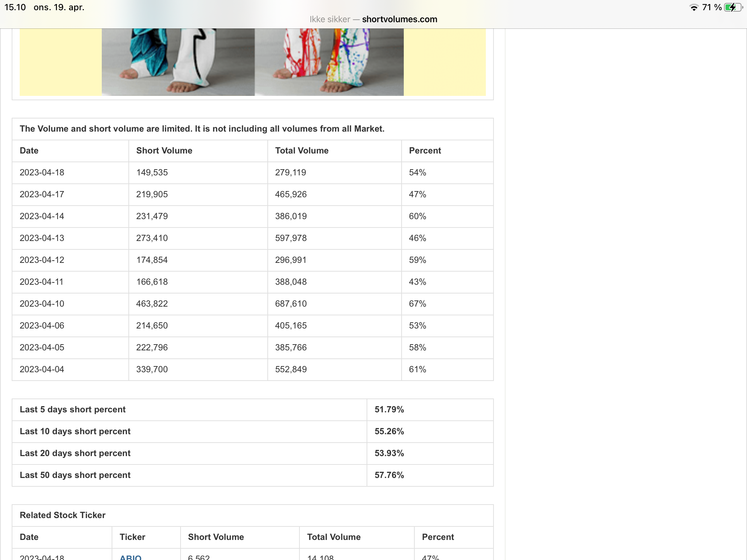Click the 2023-04-18 date row
This screenshot has width=747, height=560.
[x=252, y=173]
